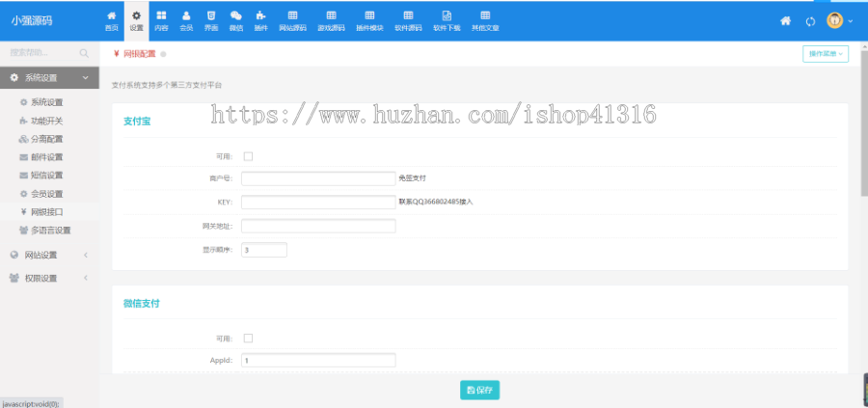Click the 支付宝 section heading

point(137,122)
